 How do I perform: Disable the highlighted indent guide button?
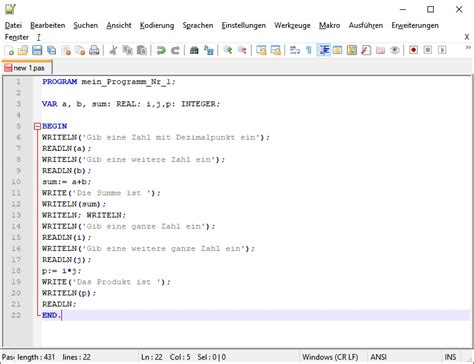click(x=323, y=50)
